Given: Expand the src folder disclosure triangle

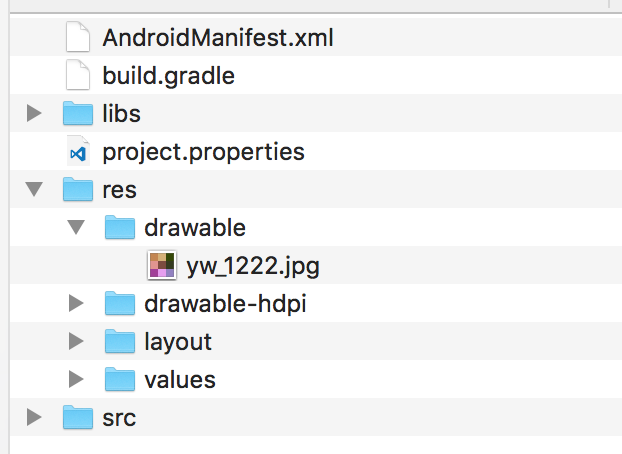Looking at the screenshot, I should 35,417.
